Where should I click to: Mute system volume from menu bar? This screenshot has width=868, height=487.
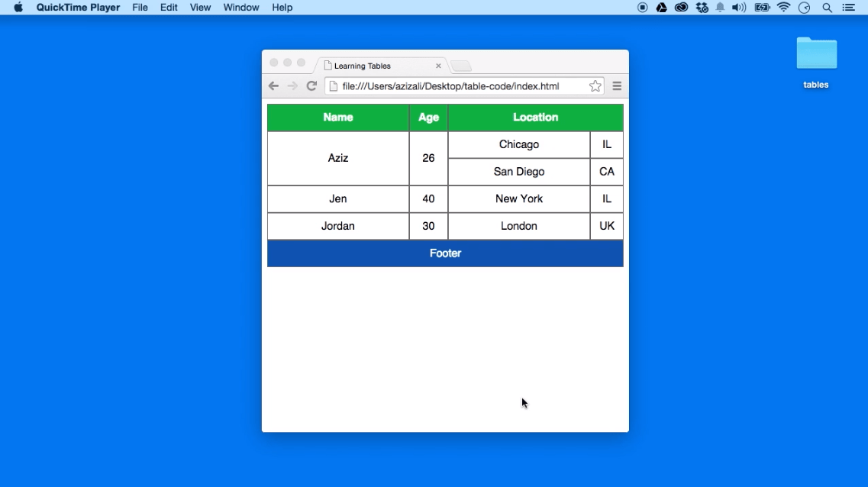pyautogui.click(x=738, y=8)
